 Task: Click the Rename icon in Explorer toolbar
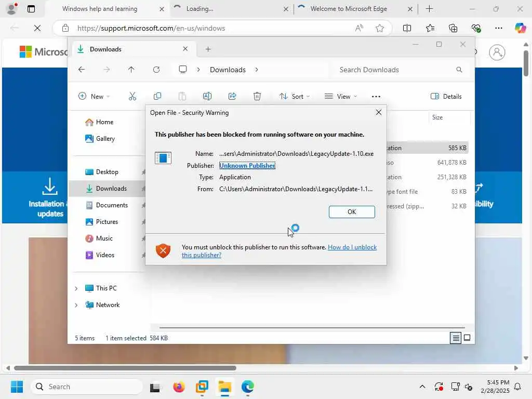(207, 96)
